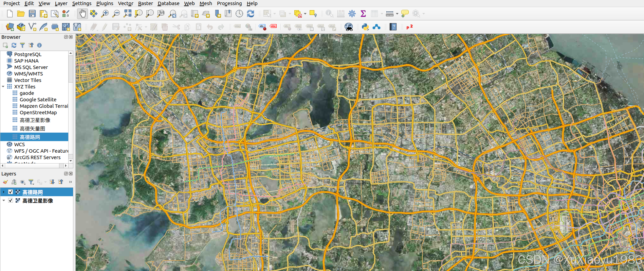
Task: Pan map to selection
Action: 93,14
